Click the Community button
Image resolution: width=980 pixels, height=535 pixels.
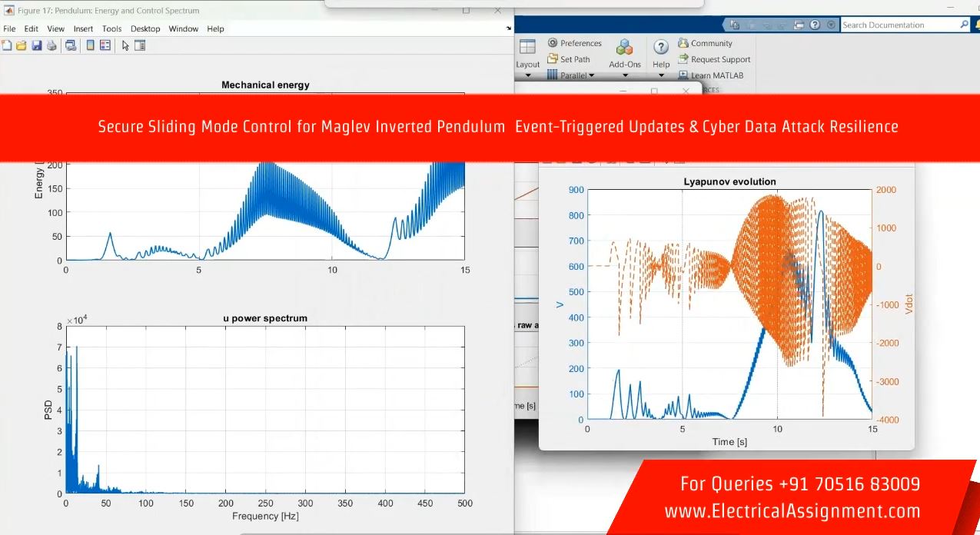(x=711, y=43)
